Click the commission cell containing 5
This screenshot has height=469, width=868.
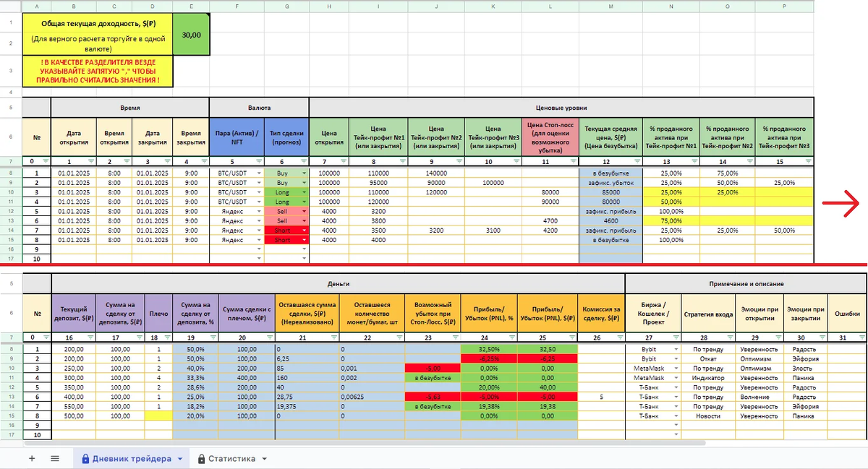600,397
